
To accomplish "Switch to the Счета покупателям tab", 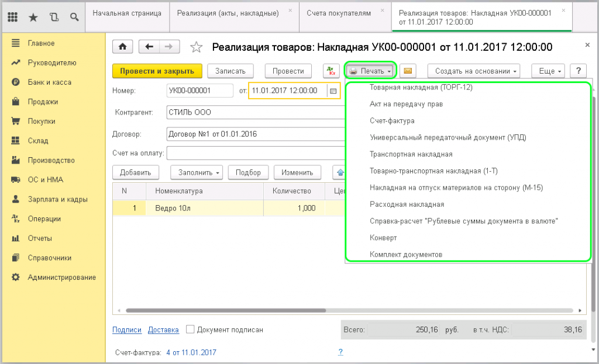I will click(338, 13).
